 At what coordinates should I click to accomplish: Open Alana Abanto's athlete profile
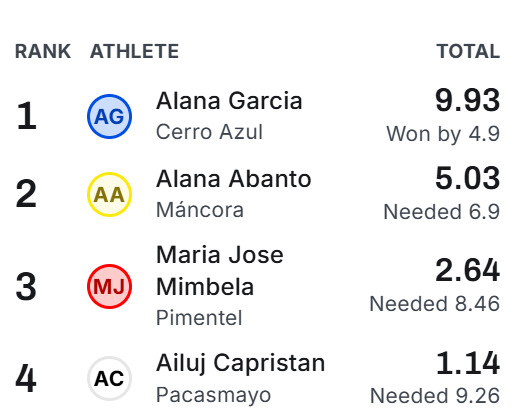233,179
